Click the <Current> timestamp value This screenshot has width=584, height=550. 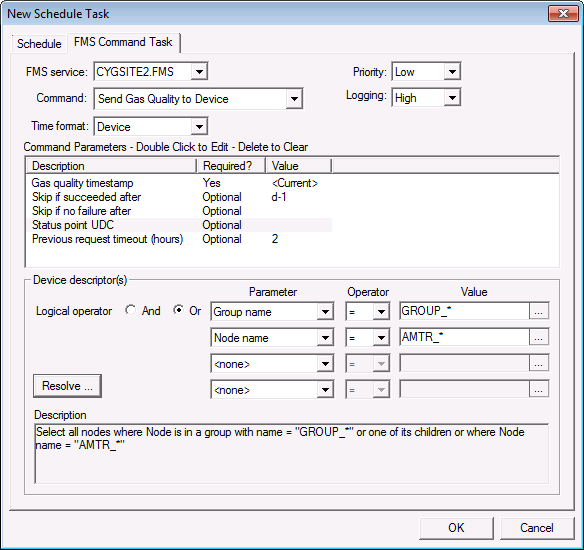point(295,183)
